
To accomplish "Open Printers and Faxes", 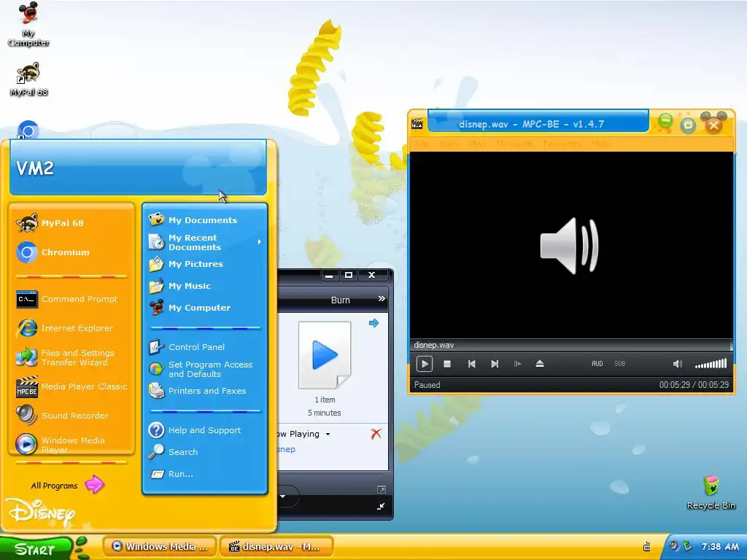I will click(205, 391).
